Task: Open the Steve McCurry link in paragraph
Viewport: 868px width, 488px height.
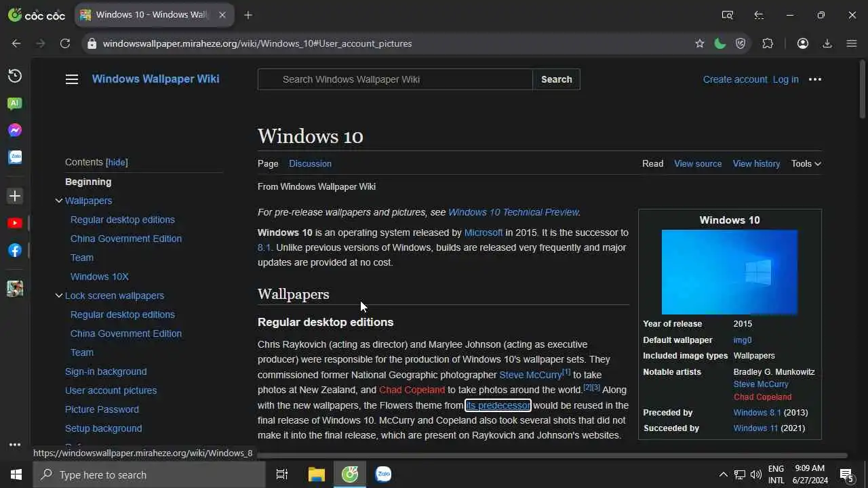Action: pos(530,375)
